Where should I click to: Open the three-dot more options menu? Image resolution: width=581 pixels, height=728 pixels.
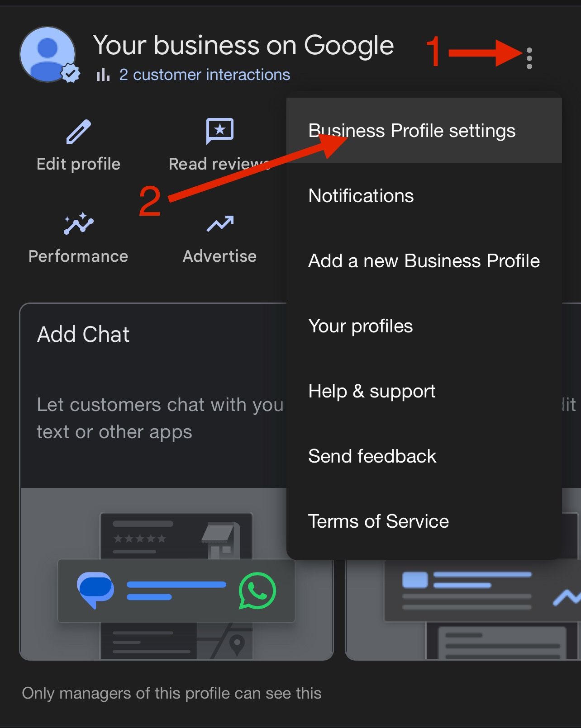click(x=529, y=58)
